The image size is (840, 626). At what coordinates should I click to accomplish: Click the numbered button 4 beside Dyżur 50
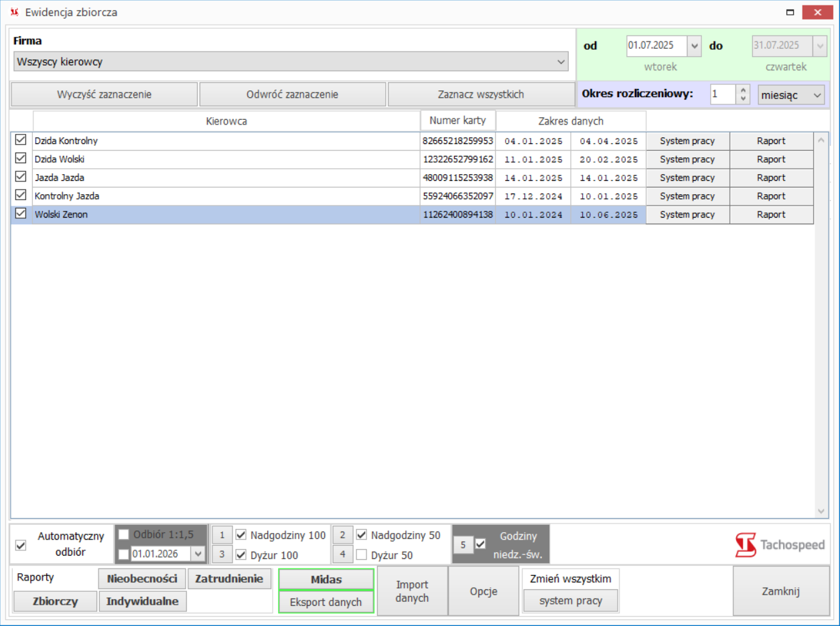tap(342, 554)
